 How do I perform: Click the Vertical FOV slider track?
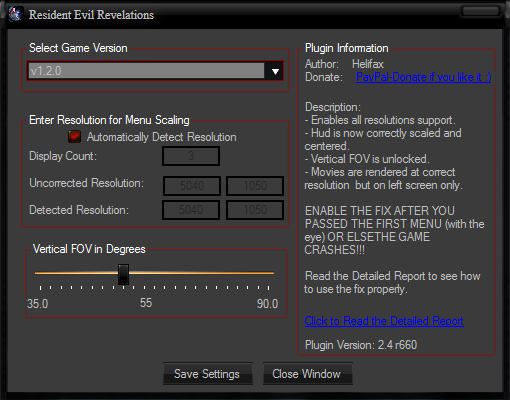pyautogui.click(x=154, y=273)
